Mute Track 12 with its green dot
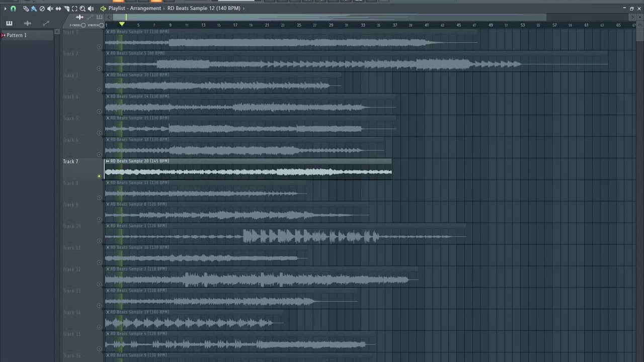The height and width of the screenshot is (362, 644). [x=99, y=284]
